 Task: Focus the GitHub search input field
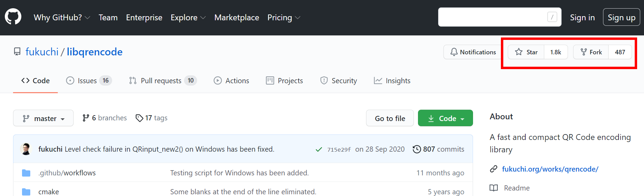coord(492,17)
